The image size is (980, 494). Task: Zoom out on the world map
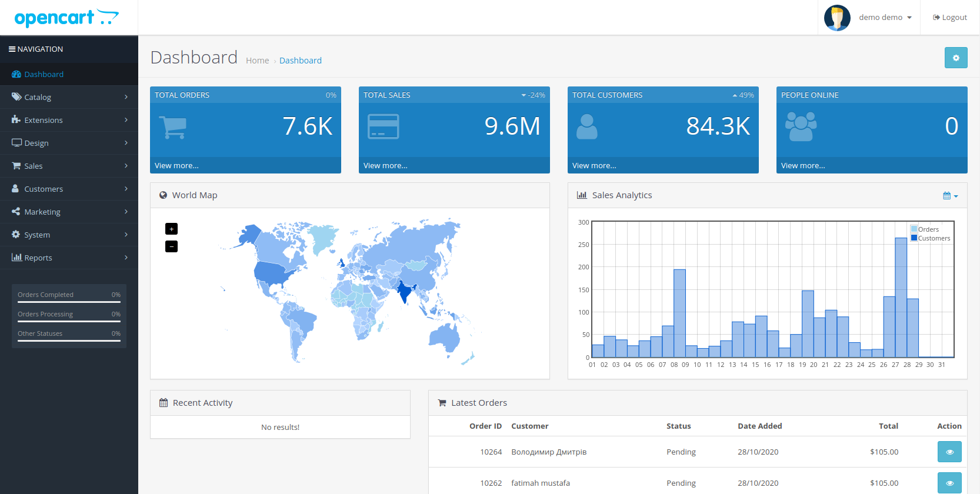point(171,246)
